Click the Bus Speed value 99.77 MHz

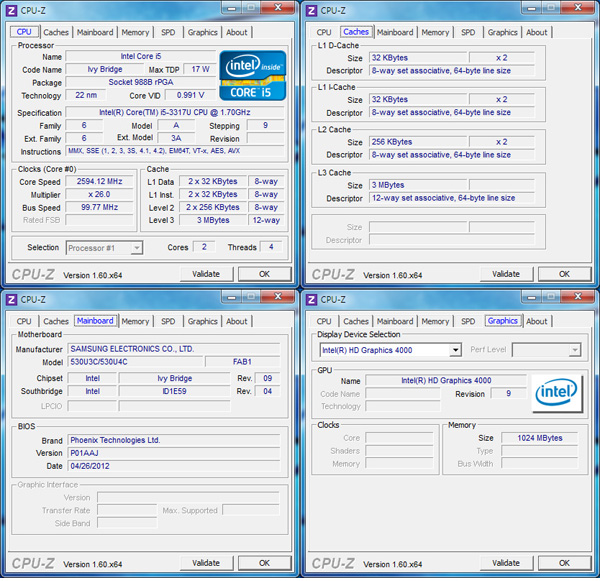point(99,207)
